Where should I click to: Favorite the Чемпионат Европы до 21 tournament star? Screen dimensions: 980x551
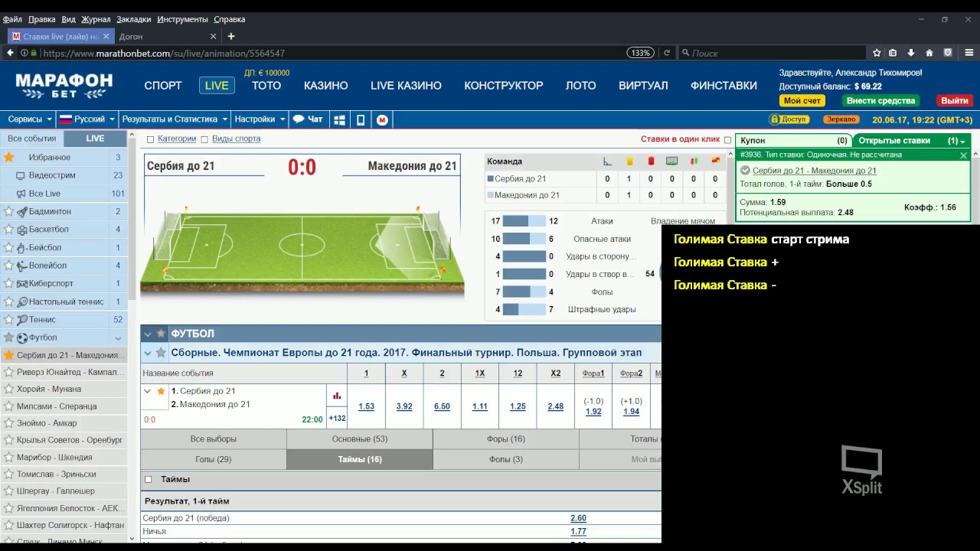click(161, 353)
